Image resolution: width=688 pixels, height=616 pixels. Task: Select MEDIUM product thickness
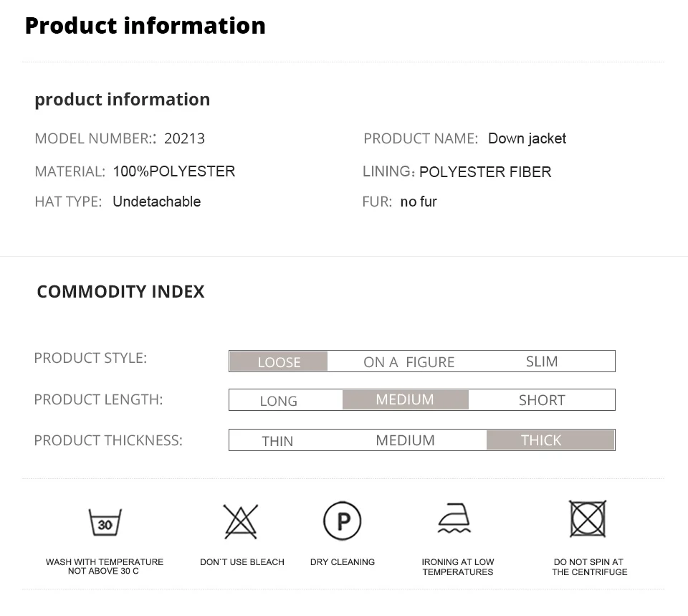point(405,440)
